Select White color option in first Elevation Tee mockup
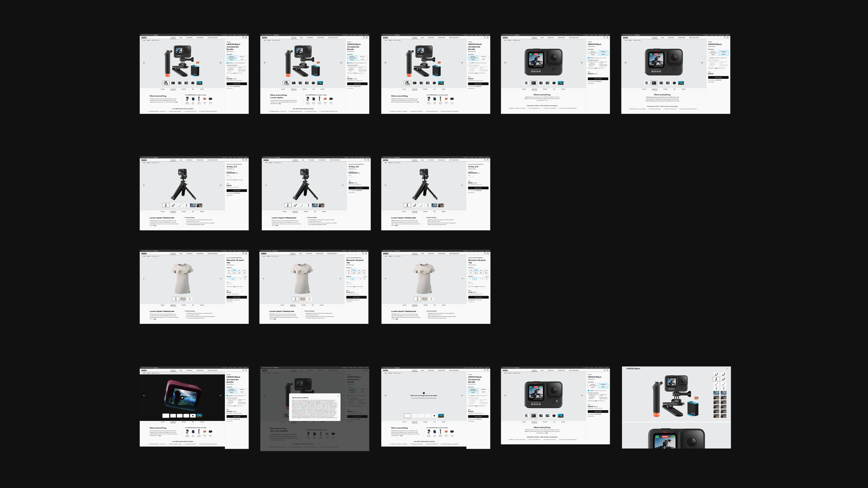The height and width of the screenshot is (488, 868). tap(234, 270)
